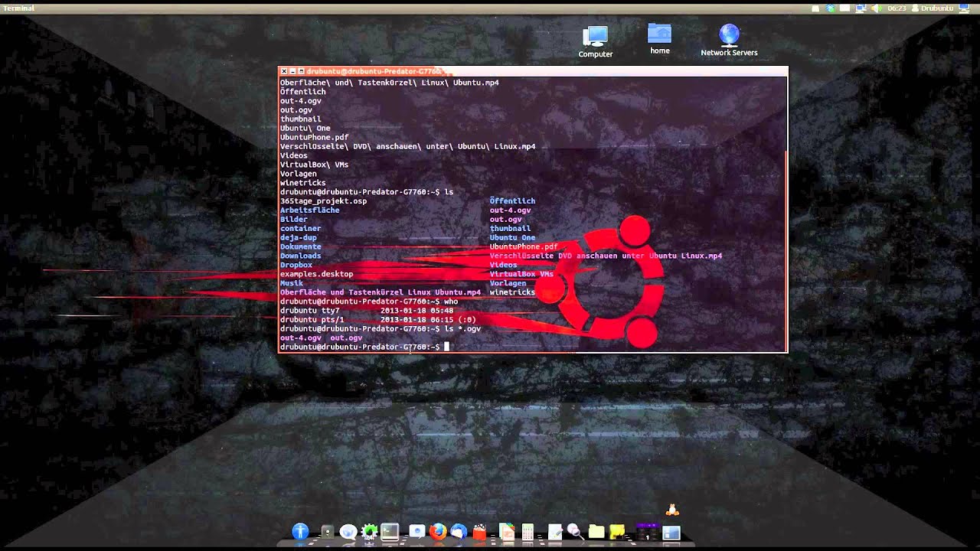Screen dimensions: 980x551
Task: Launch the accessibility icon in the dock
Action: 300,531
